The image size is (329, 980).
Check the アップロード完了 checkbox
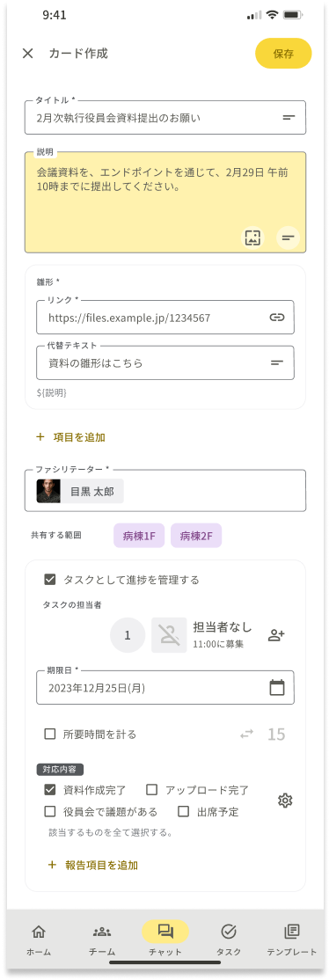(x=151, y=789)
